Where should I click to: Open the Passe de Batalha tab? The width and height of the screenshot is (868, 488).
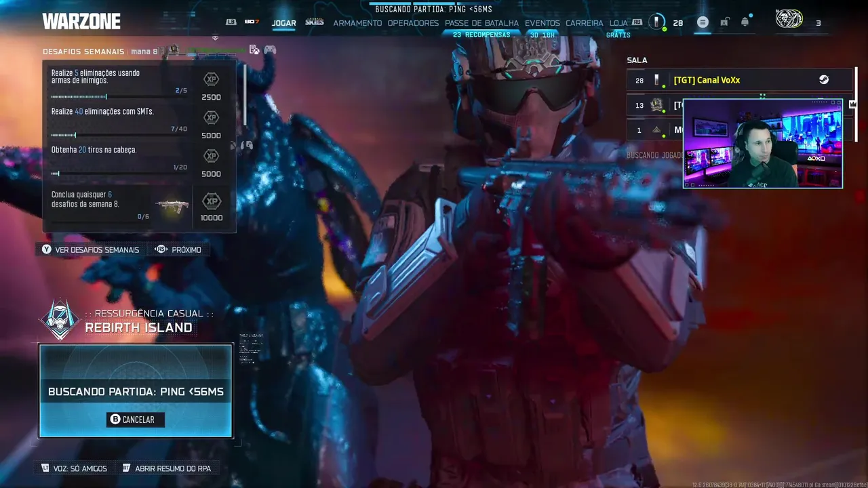[x=481, y=23]
